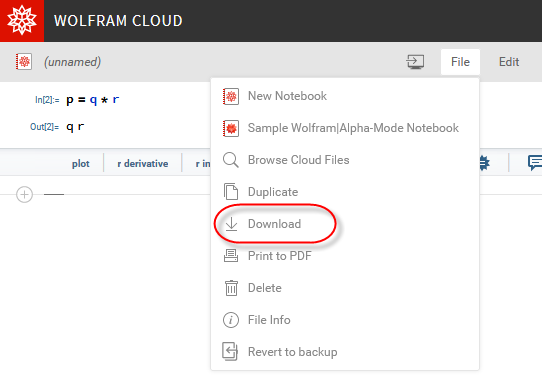Click the Download arrow icon
542x382 pixels.
click(231, 224)
